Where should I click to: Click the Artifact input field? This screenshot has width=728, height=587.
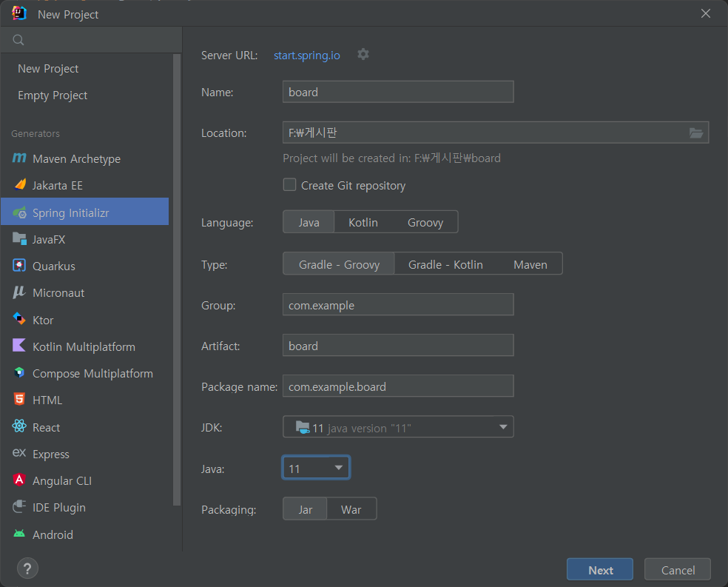pos(398,346)
